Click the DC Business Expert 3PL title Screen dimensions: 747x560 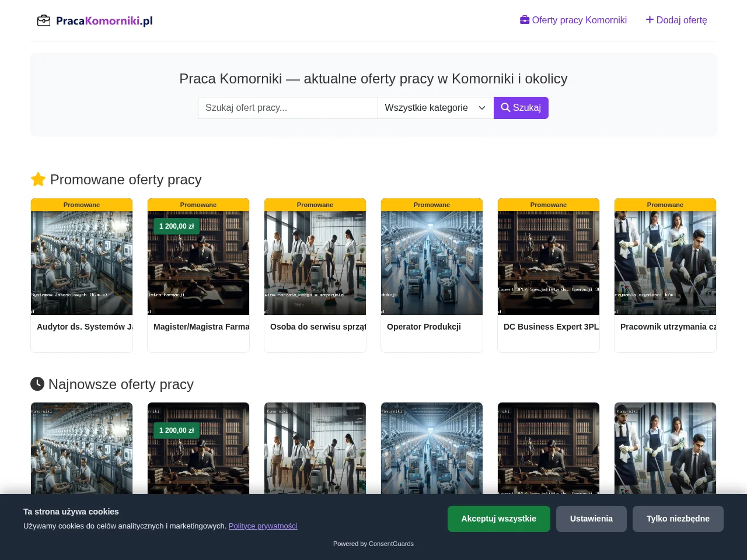click(x=551, y=327)
